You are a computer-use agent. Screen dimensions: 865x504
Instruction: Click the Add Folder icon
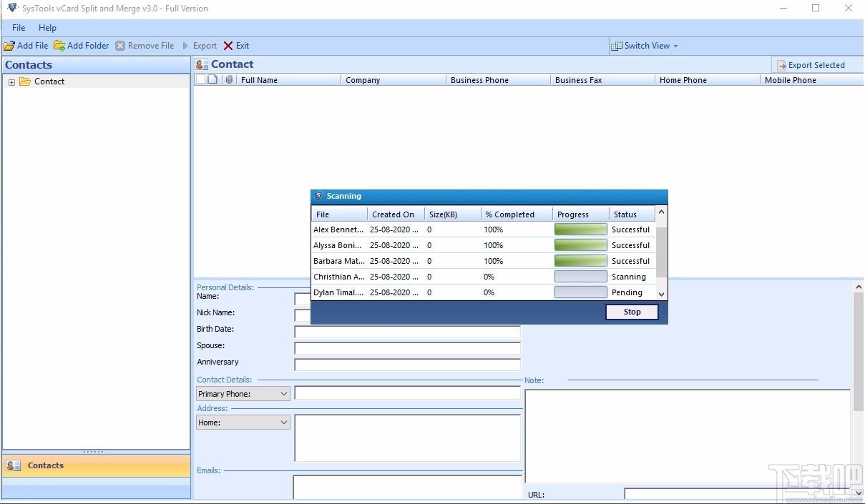coord(59,46)
